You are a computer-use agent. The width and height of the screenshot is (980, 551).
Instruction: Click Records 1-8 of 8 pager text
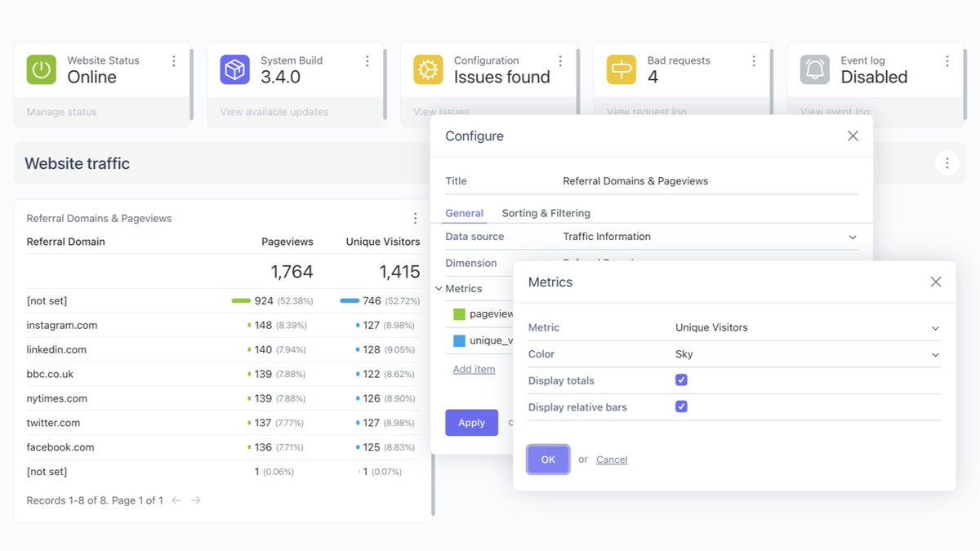(95, 500)
